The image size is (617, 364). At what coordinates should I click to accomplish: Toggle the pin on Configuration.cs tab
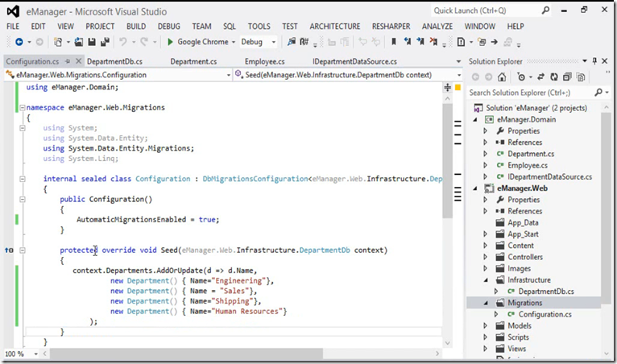tap(68, 61)
